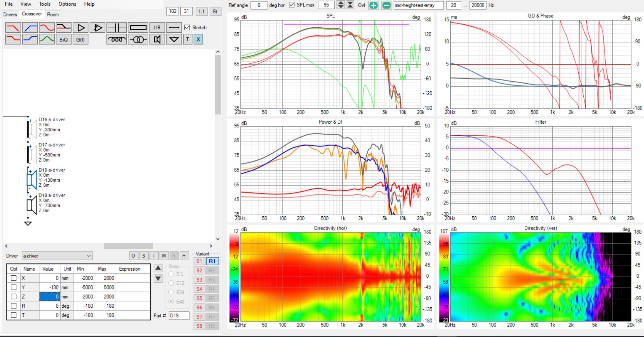Add a buffer amplifier triangle block
The width and height of the screenshot is (644, 337).
81,27
